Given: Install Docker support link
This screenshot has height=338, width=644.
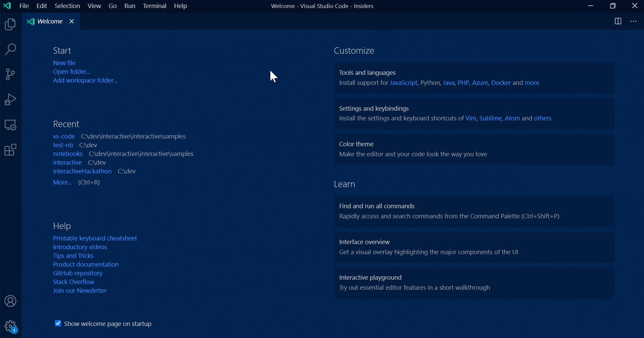Looking at the screenshot, I should [501, 83].
